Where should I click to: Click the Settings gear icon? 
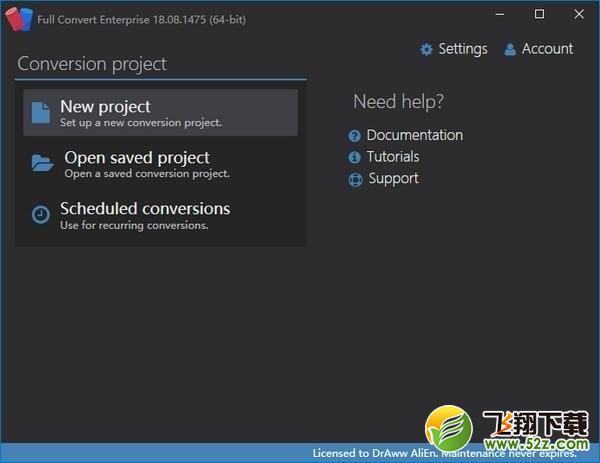426,49
